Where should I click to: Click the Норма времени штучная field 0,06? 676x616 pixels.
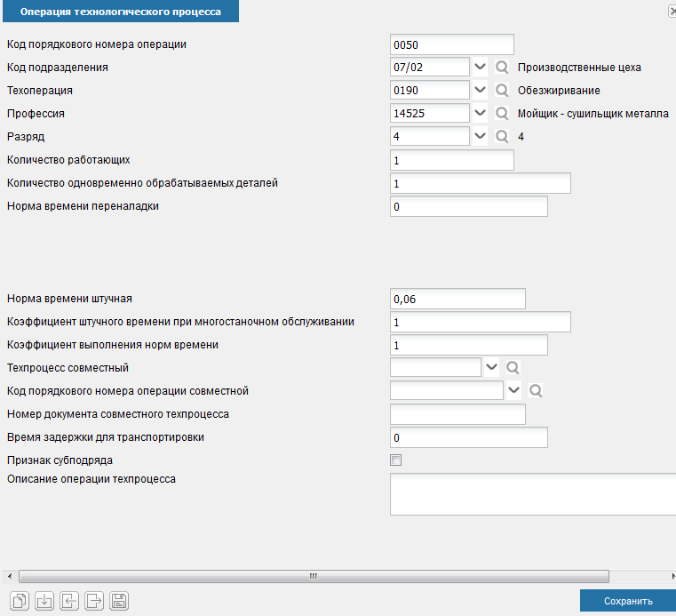[457, 299]
